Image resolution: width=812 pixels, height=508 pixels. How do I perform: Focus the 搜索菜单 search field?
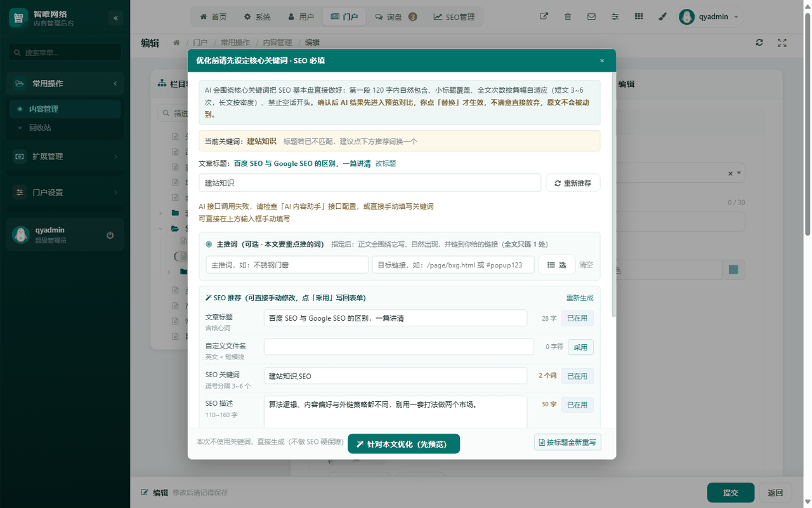[65, 53]
